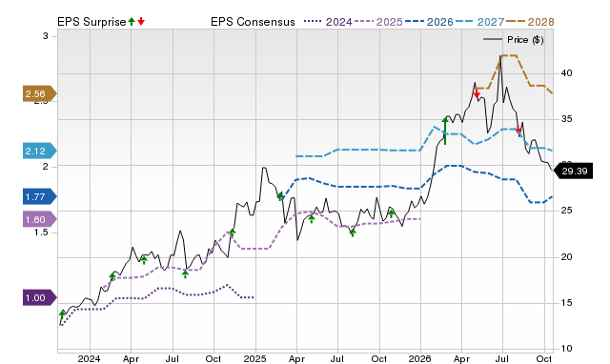This screenshot has width=610, height=364.
Task: Toggle the 2024 EPS consensus legend entry
Action: 328,22
